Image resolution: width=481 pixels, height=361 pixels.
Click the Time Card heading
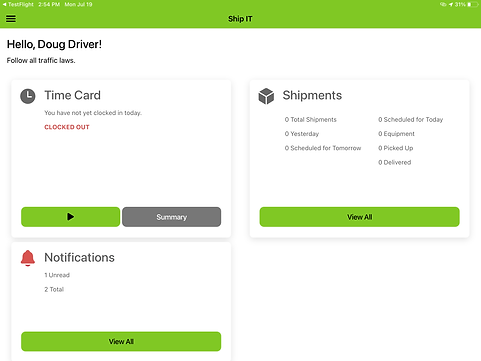(x=72, y=95)
